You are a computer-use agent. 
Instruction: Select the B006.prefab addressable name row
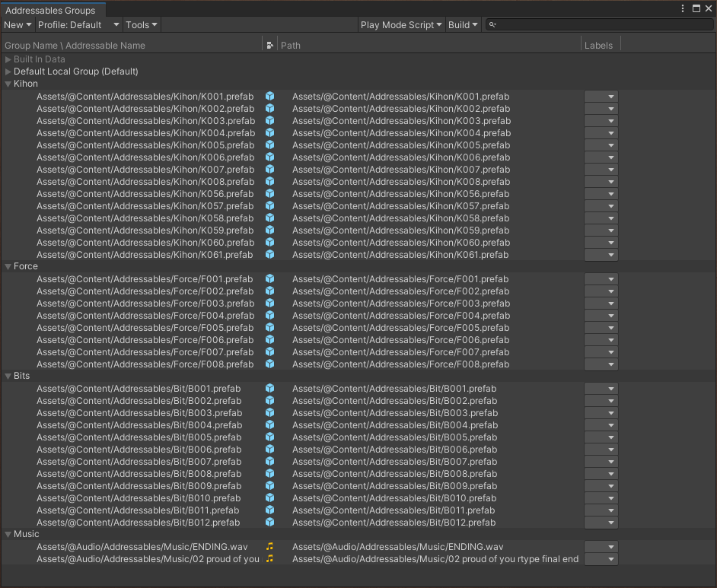139,449
